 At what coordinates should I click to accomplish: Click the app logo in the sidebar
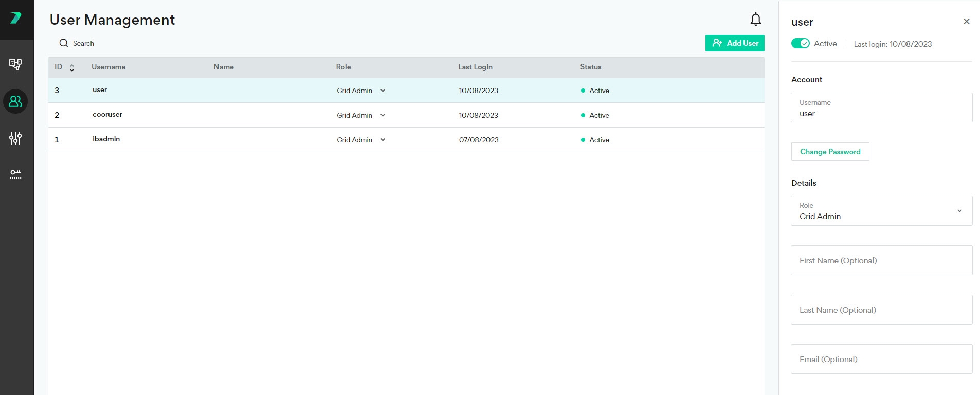[x=16, y=19]
